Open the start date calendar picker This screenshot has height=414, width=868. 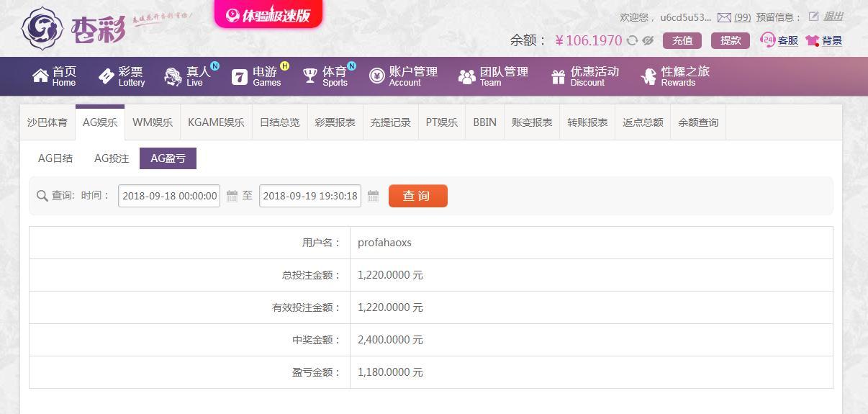[x=232, y=196]
